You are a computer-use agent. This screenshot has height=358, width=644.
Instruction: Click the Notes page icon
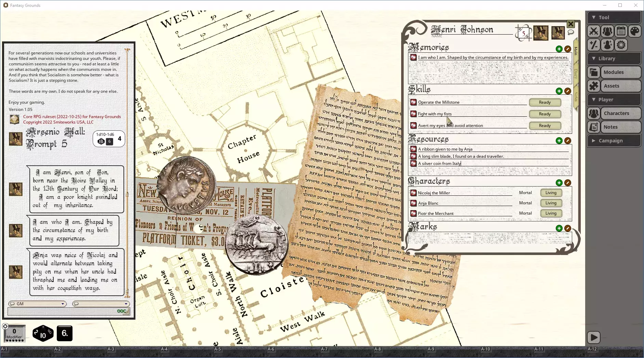coord(594,127)
